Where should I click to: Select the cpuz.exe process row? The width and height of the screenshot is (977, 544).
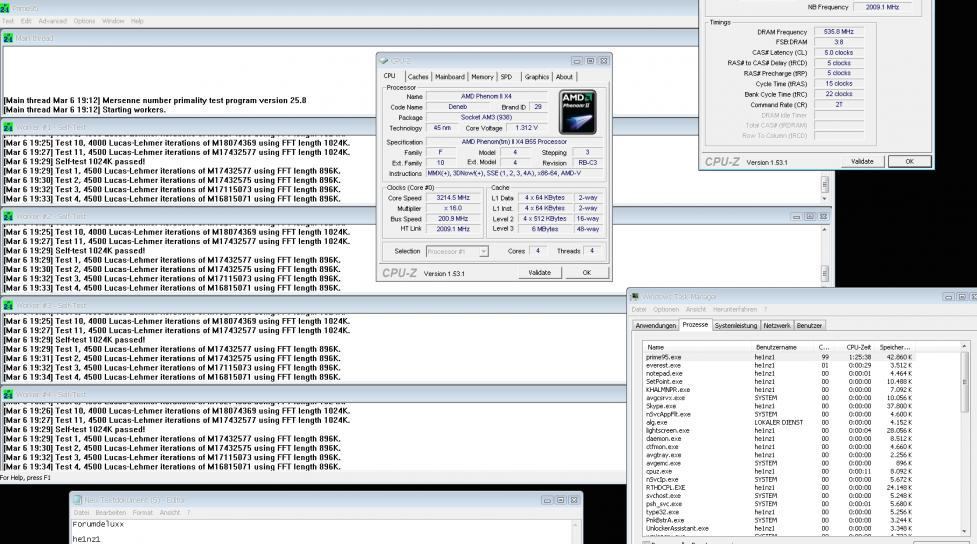(x=779, y=472)
